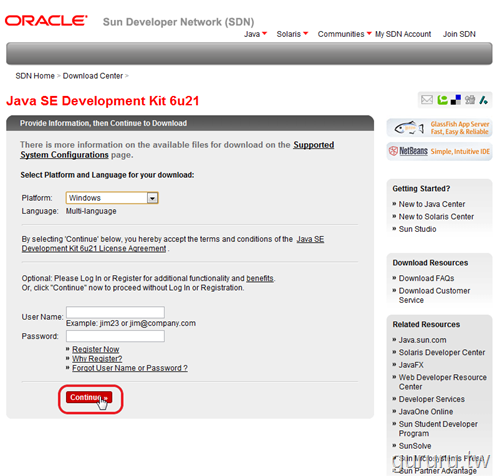Go to My SDN Account

(403, 34)
